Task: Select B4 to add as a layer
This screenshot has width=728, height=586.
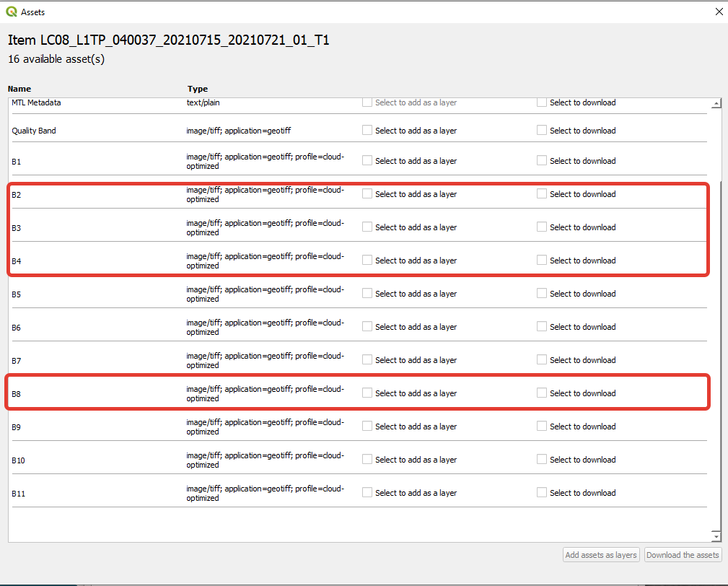Action: click(367, 261)
